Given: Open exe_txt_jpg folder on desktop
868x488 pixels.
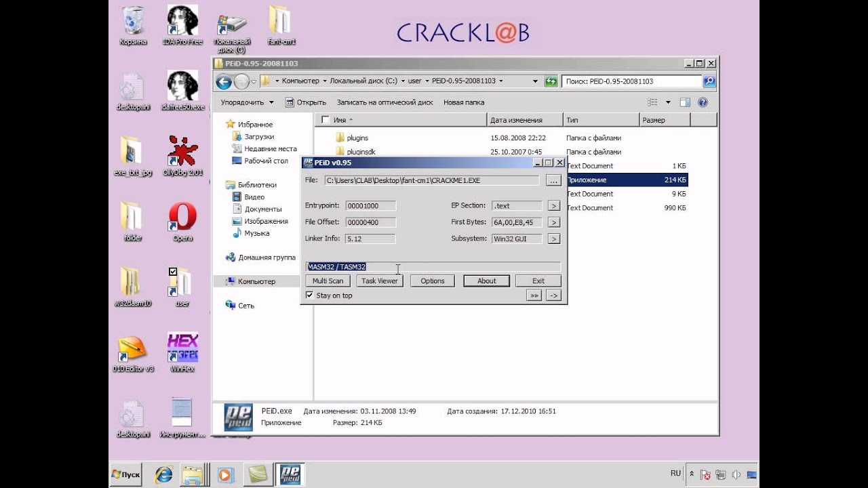Looking at the screenshot, I should (133, 156).
